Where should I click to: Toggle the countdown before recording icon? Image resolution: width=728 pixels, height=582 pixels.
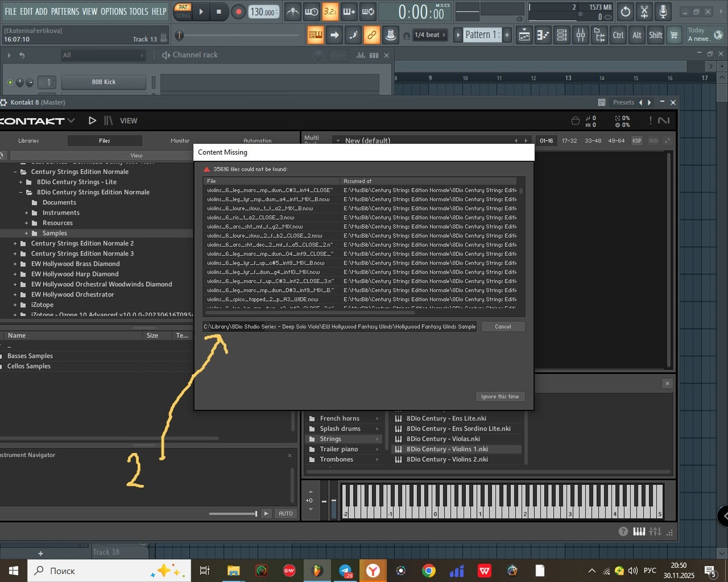[x=330, y=12]
